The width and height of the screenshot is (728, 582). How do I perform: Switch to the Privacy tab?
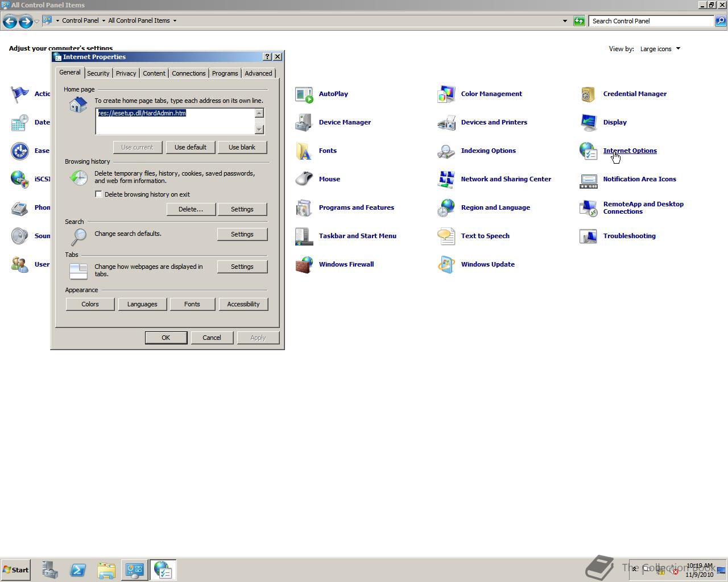point(126,73)
